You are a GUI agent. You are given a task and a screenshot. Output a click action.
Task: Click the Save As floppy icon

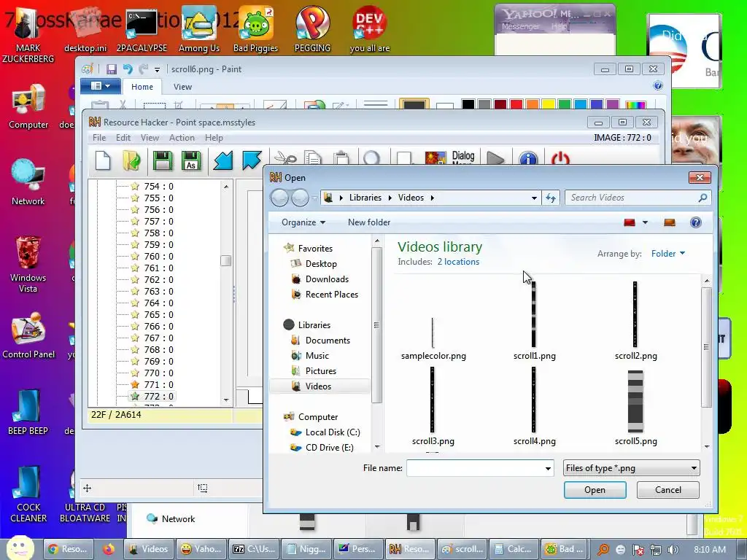tap(191, 161)
